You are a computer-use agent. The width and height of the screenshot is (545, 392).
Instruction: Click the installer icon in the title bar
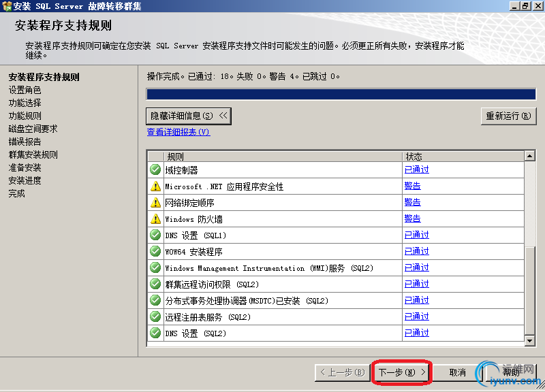click(7, 6)
